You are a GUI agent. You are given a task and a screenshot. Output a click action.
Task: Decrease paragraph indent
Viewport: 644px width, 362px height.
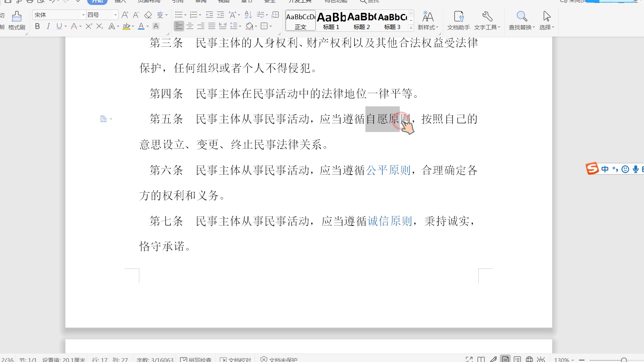pyautogui.click(x=209, y=15)
